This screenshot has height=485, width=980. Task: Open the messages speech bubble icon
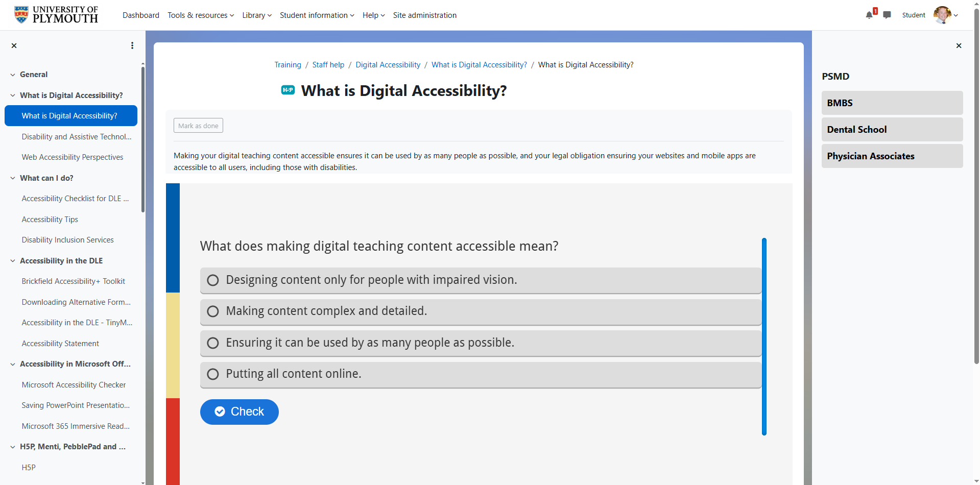(887, 15)
